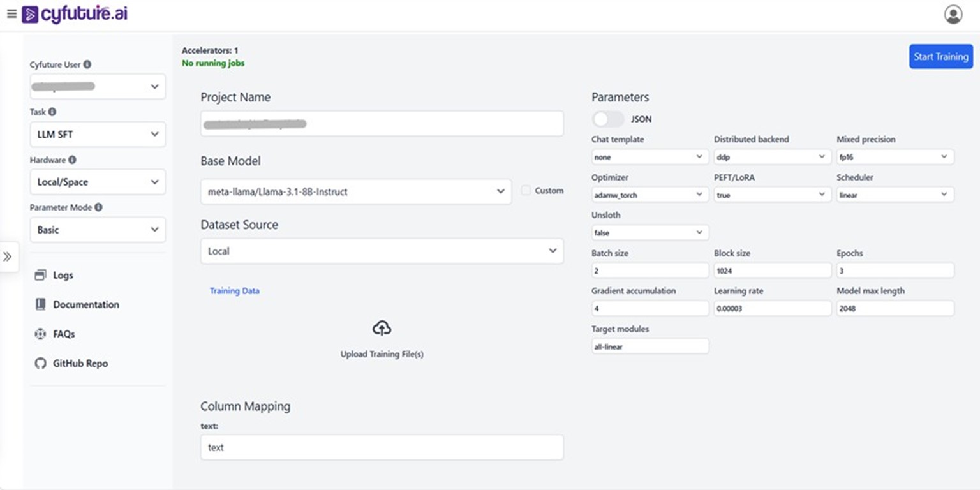Click the hamburger menu icon

coord(11,14)
